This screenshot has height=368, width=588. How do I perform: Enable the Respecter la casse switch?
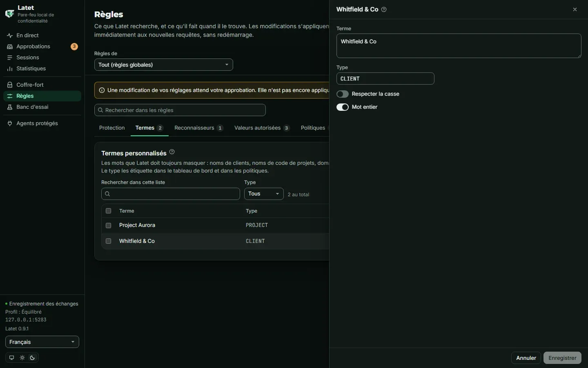[x=343, y=94]
